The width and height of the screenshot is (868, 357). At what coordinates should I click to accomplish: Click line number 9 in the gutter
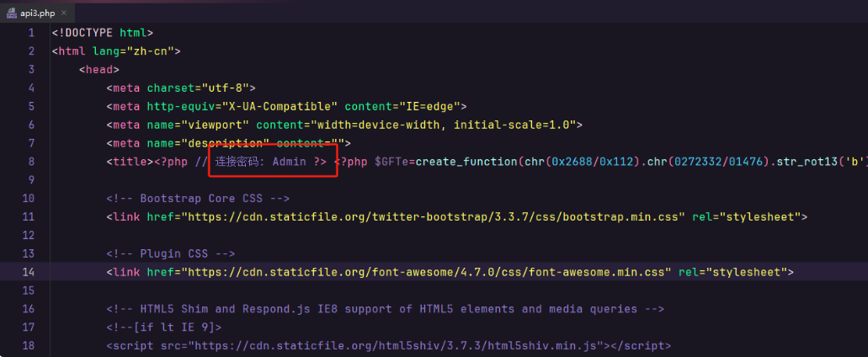(x=31, y=180)
